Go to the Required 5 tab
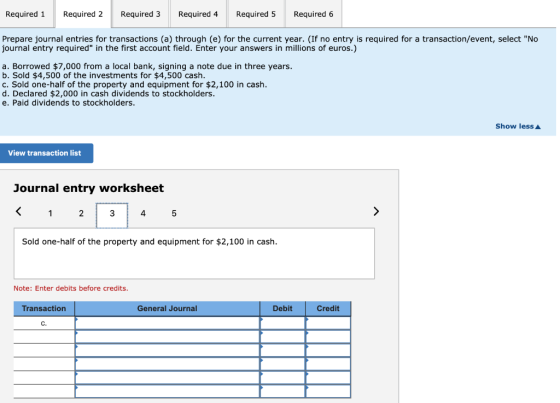 tap(256, 14)
